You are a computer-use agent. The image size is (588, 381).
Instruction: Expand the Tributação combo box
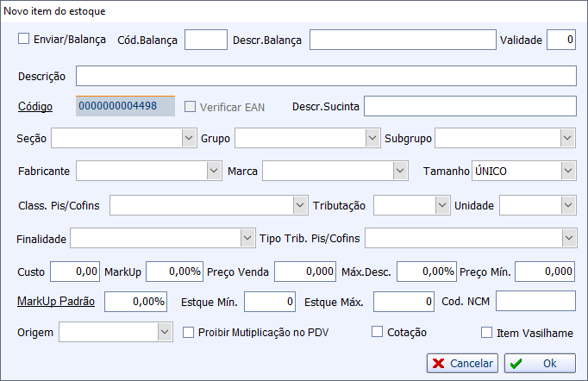pyautogui.click(x=442, y=205)
